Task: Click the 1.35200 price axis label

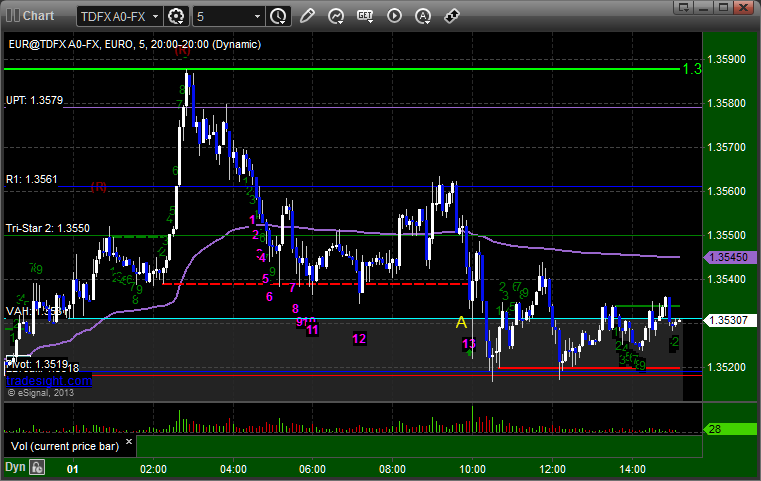Action: coord(727,367)
